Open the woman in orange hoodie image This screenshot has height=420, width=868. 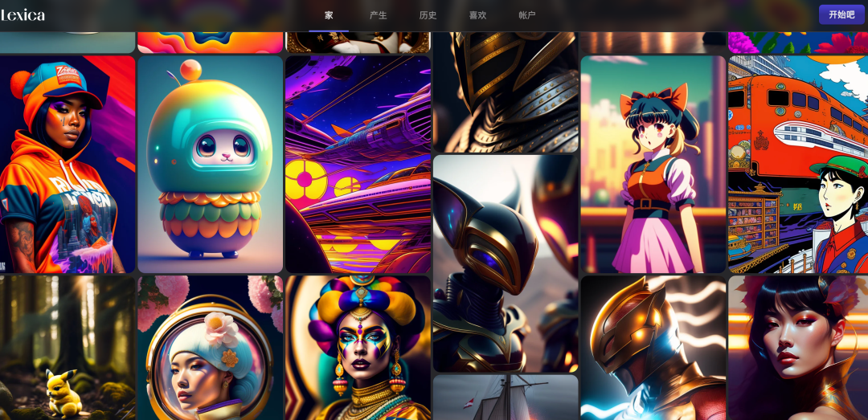click(68, 164)
